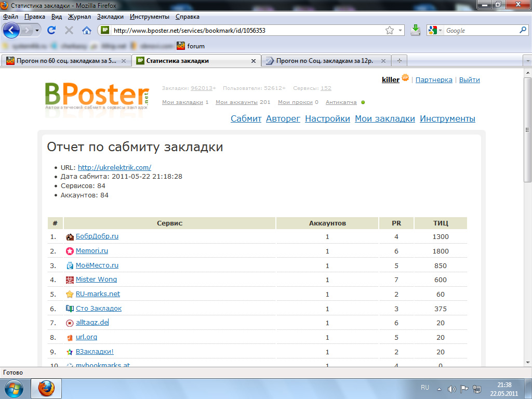Log out via Выйти link

click(x=470, y=79)
